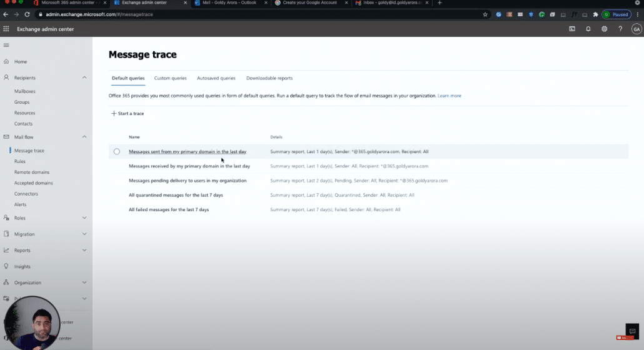Switch to Mail - Goldy Arora Outlook tab
Viewport: 644px width, 350px height.
pyautogui.click(x=229, y=3)
